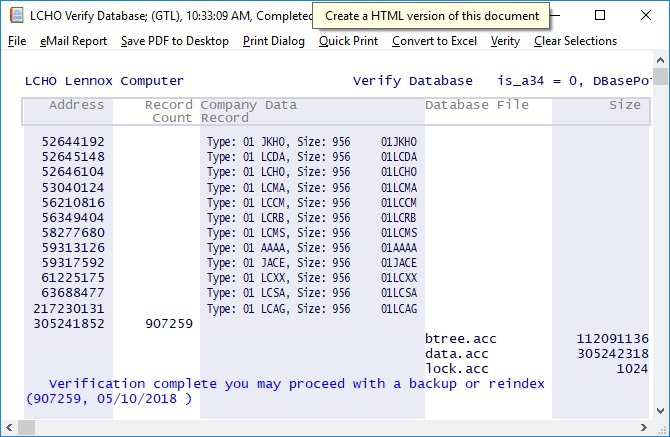Click the data.acc database file entry

coord(456,353)
